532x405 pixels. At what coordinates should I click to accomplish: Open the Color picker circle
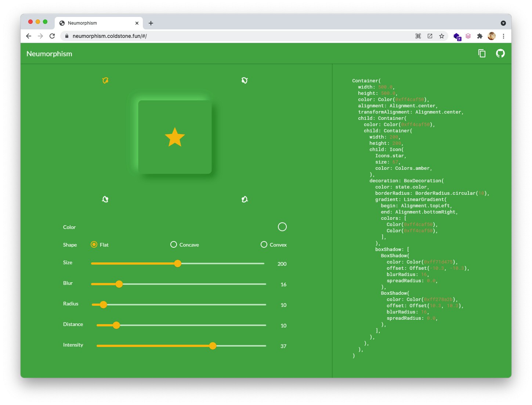click(x=282, y=227)
